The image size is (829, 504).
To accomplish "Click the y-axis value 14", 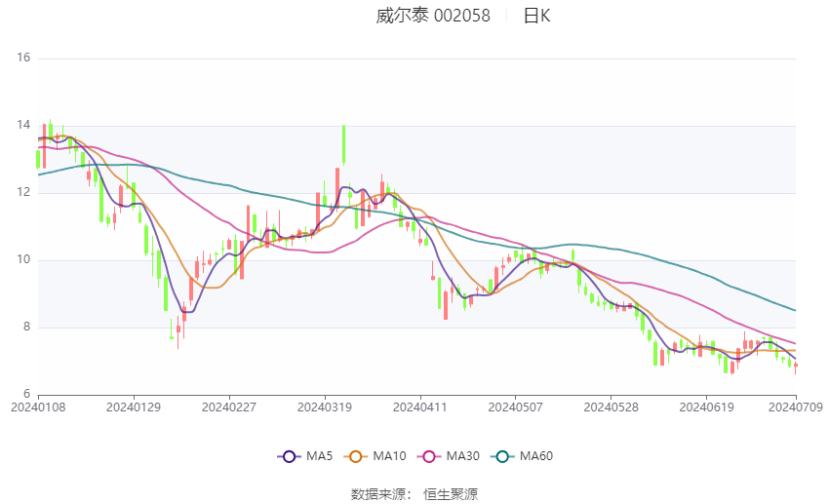I will point(23,125).
